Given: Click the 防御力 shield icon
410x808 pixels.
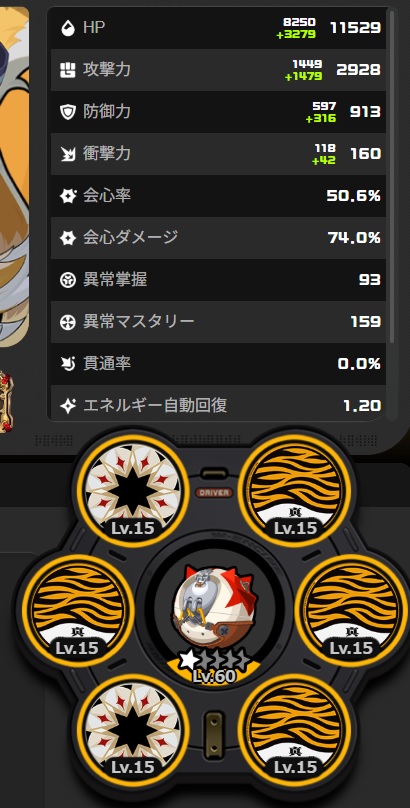Looking at the screenshot, I should 67,112.
